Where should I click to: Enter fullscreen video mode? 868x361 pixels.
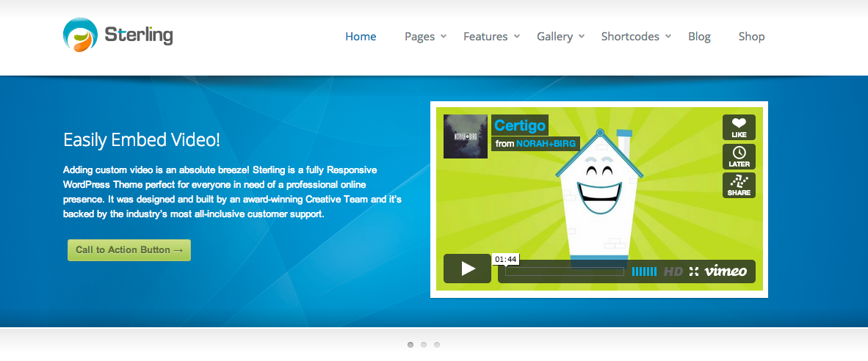pyautogui.click(x=694, y=271)
